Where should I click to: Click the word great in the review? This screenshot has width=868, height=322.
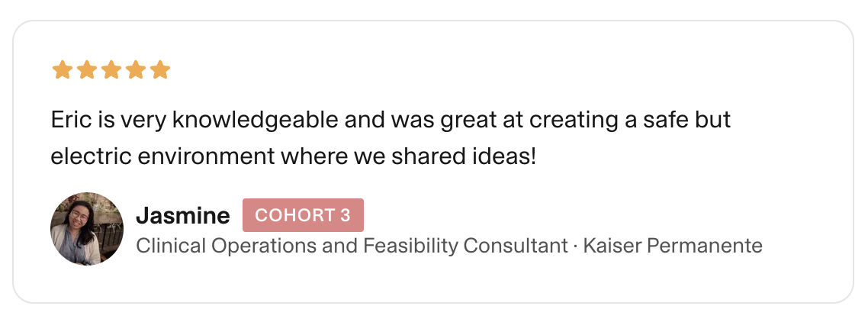(x=465, y=121)
